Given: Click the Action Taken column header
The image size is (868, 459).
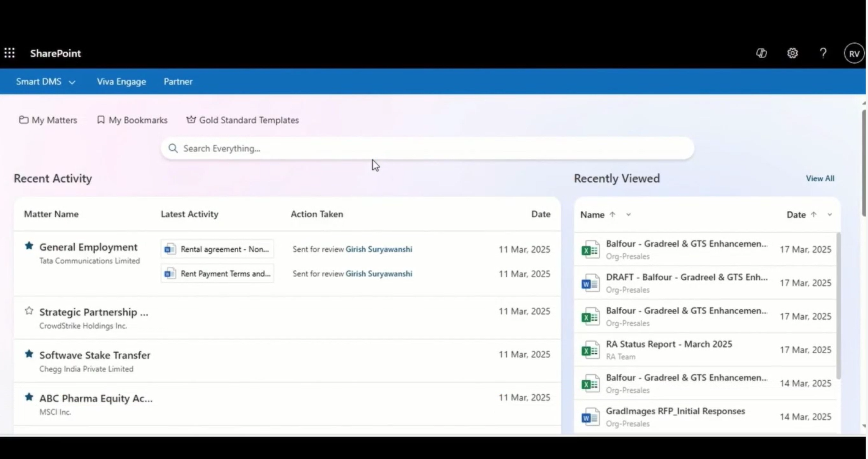Looking at the screenshot, I should [317, 214].
